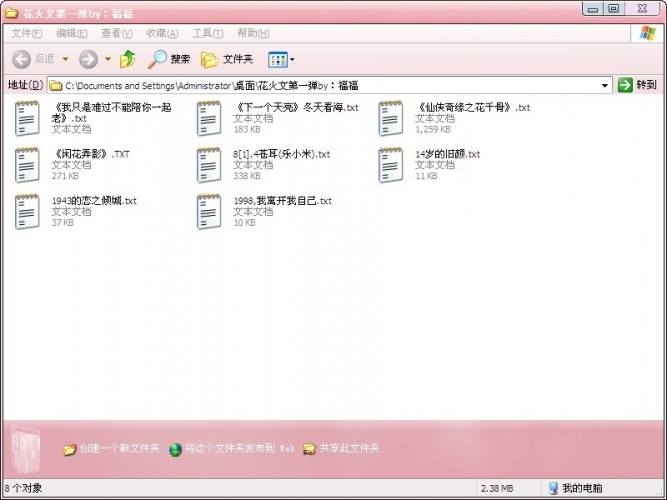Image resolution: width=667 pixels, height=500 pixels.
Task: Click 将这个文件夹发布到 Web link
Action: [235, 448]
